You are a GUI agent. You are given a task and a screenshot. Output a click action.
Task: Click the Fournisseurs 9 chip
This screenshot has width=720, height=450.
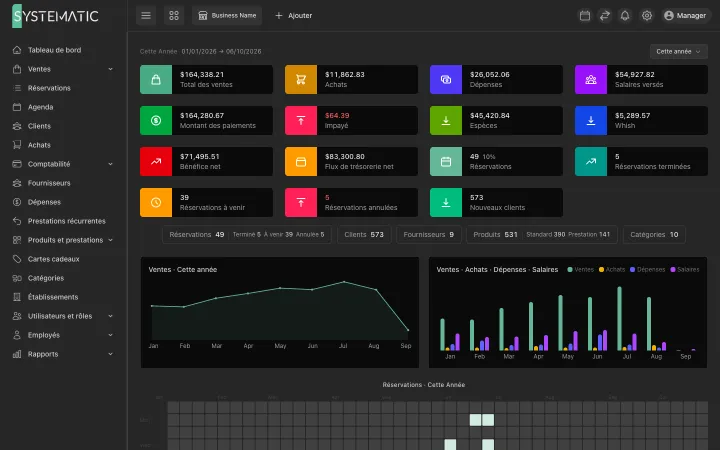[x=428, y=235]
